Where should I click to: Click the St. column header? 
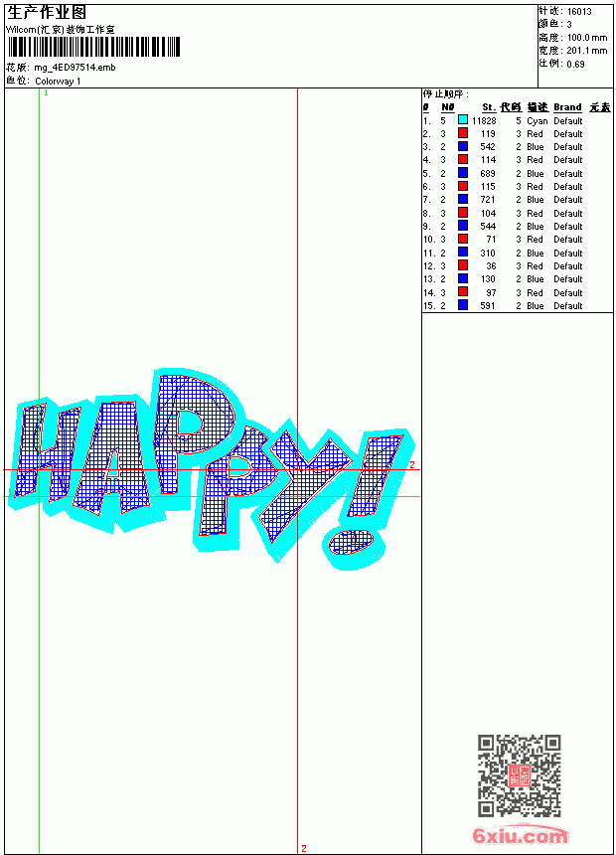489,107
